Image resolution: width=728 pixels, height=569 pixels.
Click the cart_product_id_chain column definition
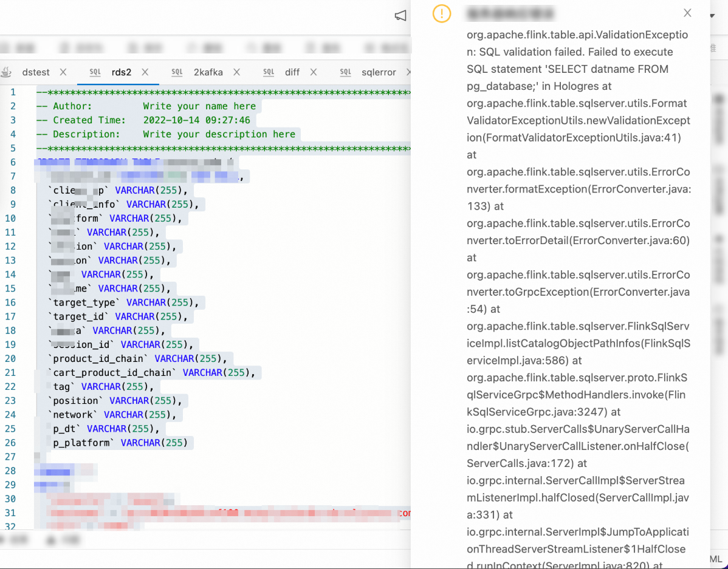[x=151, y=373]
